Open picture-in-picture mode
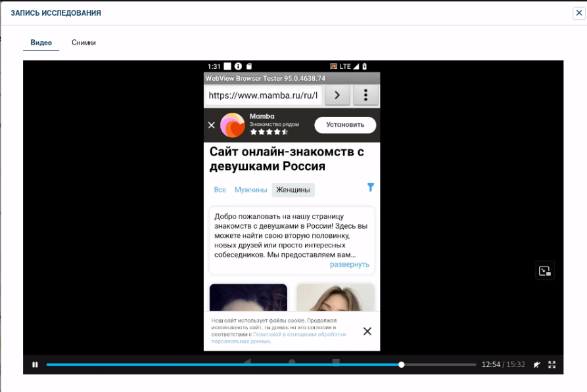587x392 pixels. (544, 271)
